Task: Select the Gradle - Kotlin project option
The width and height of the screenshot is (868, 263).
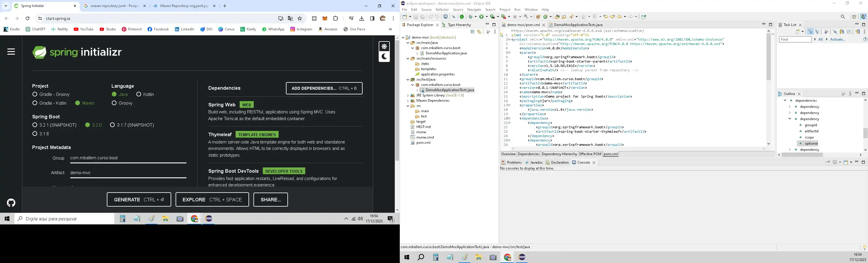Action: coord(49,103)
